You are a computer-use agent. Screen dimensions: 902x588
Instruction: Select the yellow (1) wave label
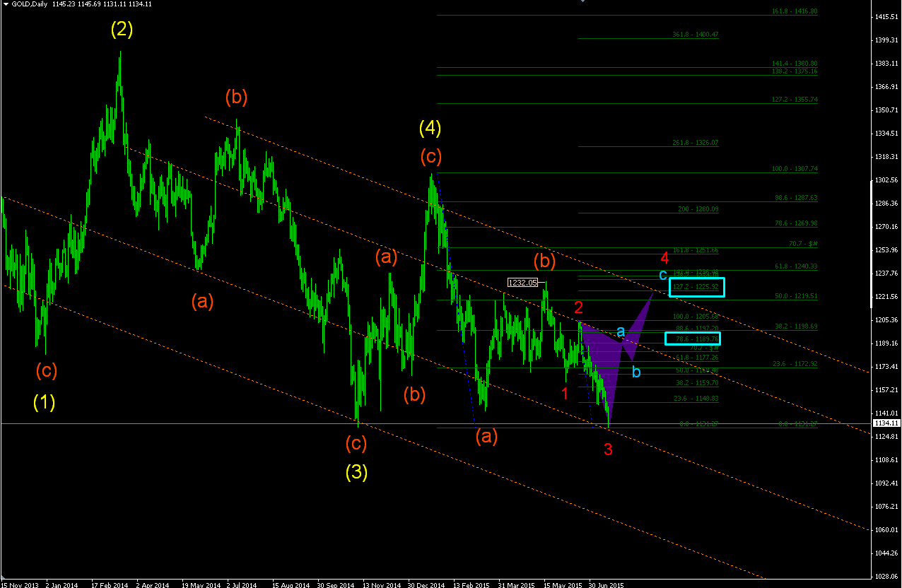(x=44, y=402)
